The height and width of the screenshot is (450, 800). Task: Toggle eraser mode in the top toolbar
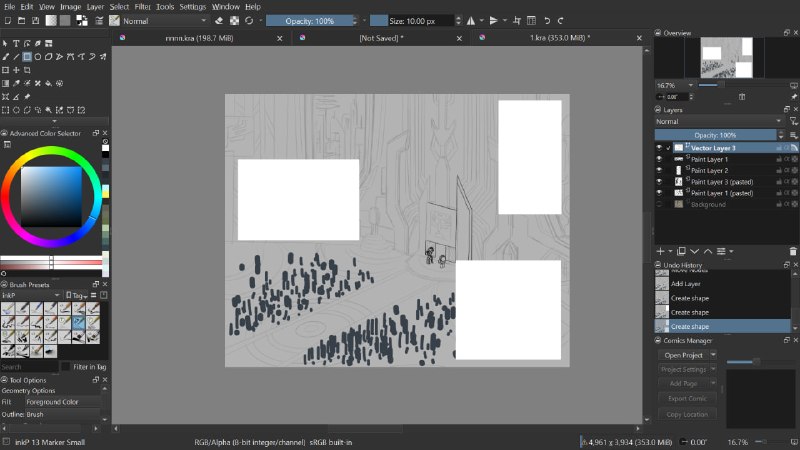(x=219, y=21)
